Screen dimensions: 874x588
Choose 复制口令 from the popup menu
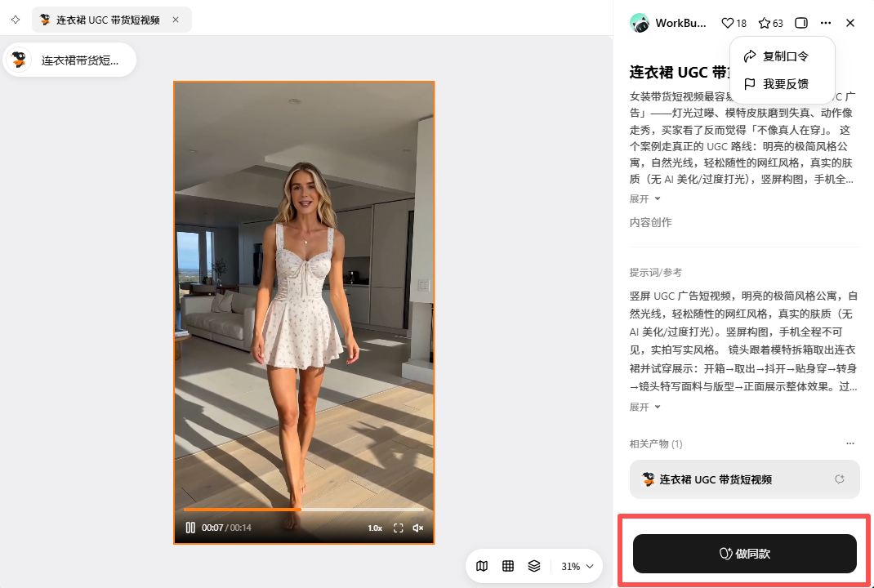[x=782, y=56]
